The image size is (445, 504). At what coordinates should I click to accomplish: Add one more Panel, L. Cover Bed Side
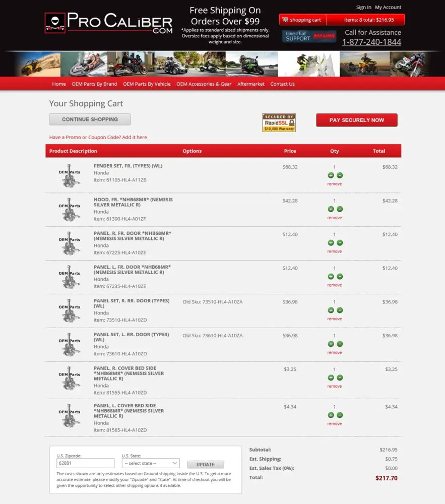[x=331, y=415]
